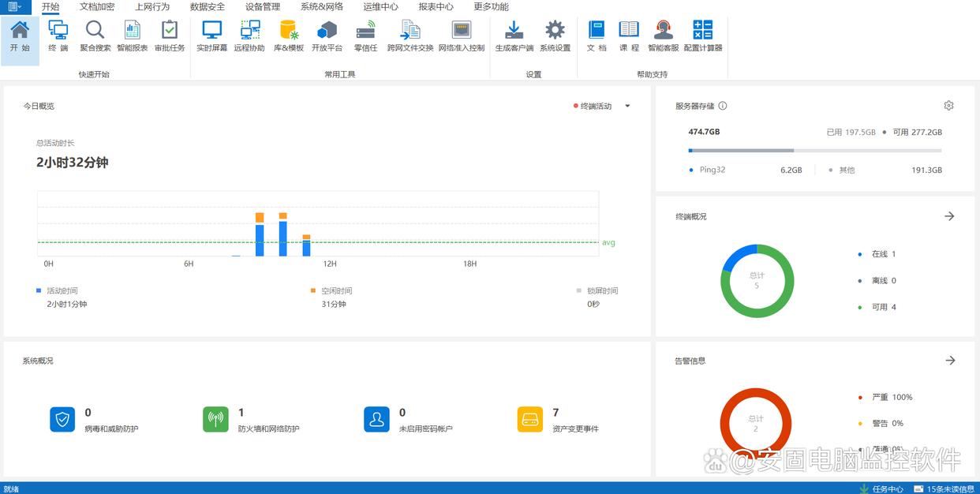The width and height of the screenshot is (980, 494).
Task: Click 生成客户端 download icon
Action: (514, 36)
